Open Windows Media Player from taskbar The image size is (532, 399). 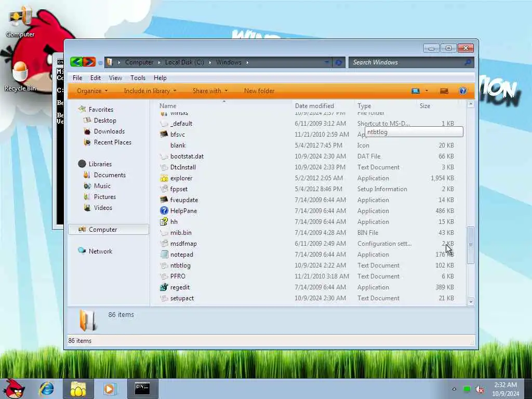tap(109, 389)
